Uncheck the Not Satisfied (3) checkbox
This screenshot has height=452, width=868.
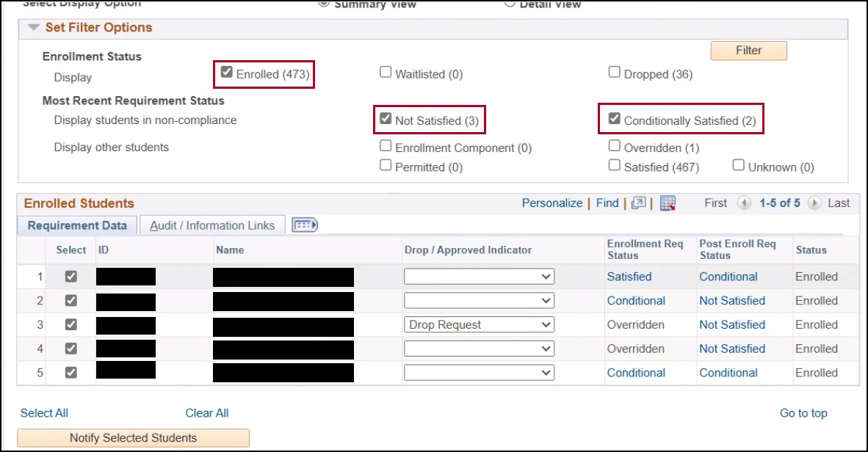click(386, 119)
